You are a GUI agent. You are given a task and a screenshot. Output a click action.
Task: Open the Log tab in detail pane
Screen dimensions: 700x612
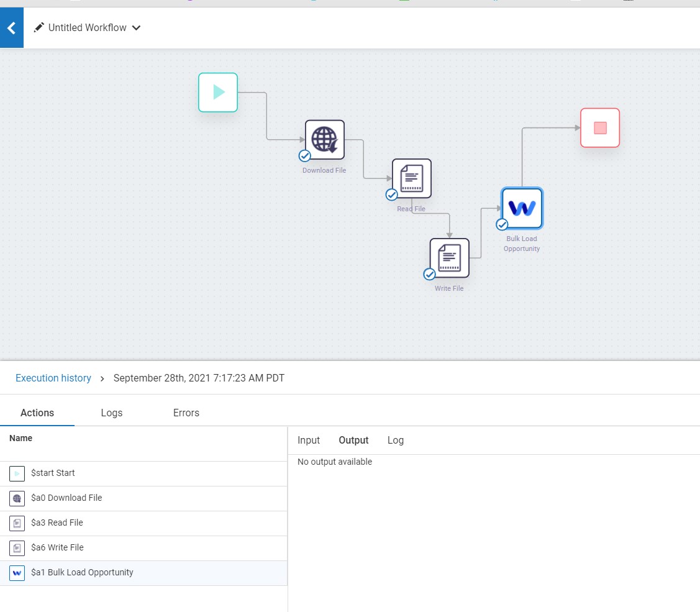396,440
